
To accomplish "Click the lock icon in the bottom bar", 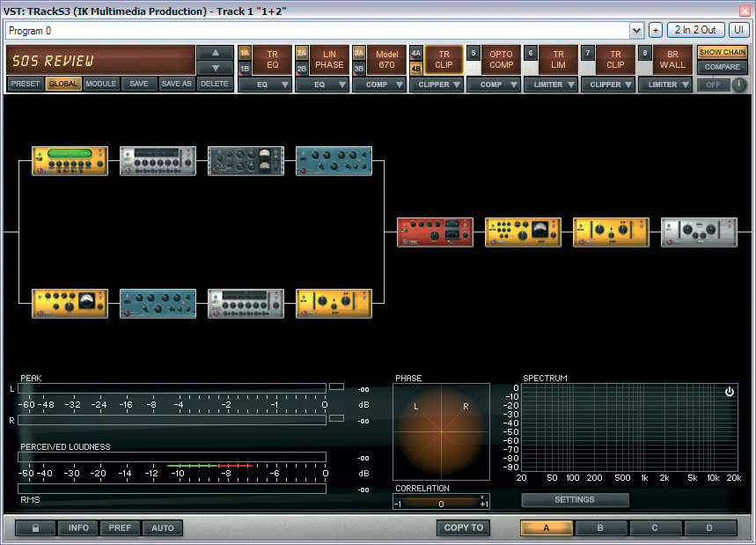I will tap(35, 527).
